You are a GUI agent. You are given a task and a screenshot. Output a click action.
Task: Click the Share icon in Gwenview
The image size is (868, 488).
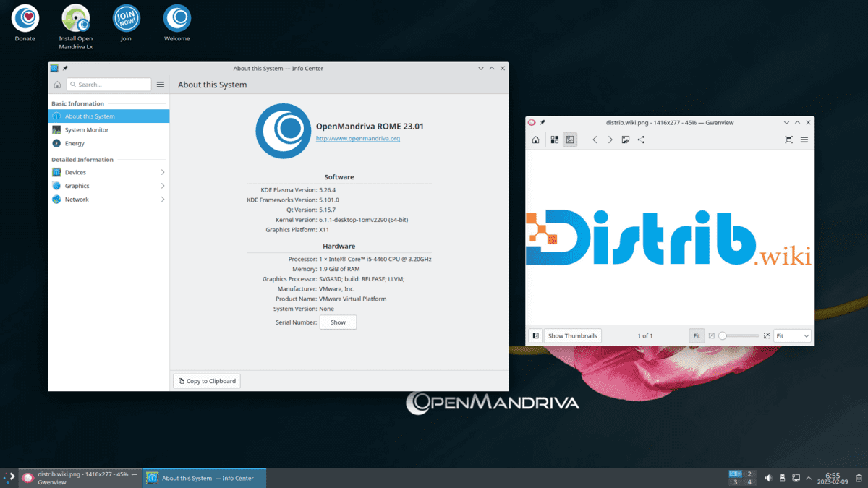641,140
